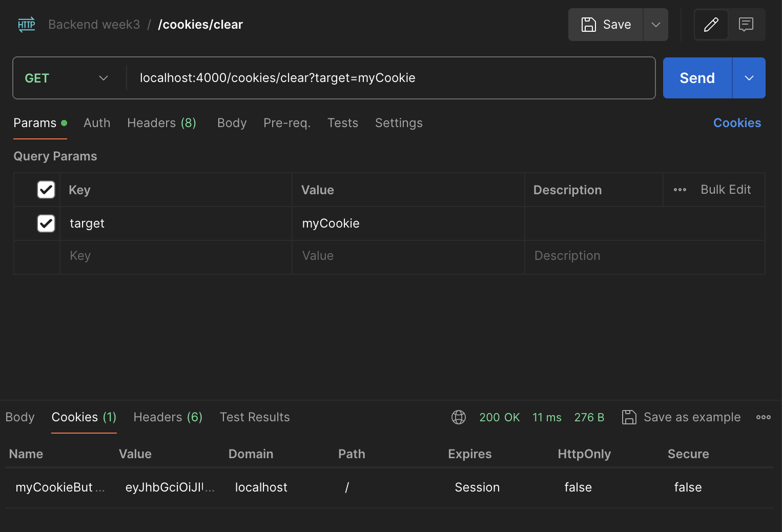Open the response Headers (6) tab
Image resolution: width=782 pixels, height=532 pixels.
pos(168,417)
